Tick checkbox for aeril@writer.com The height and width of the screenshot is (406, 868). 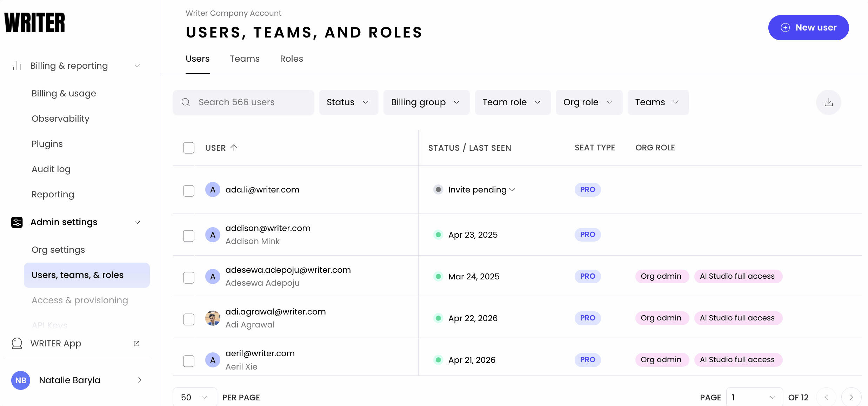coord(189,361)
